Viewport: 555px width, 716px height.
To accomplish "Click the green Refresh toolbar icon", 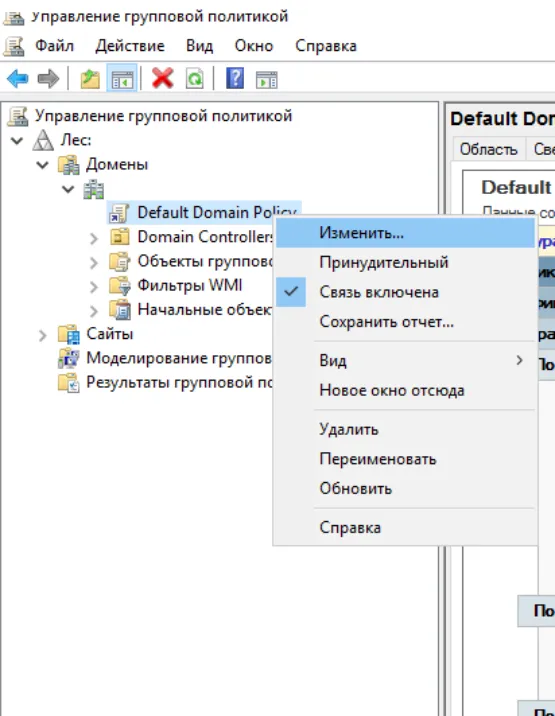I will (195, 79).
